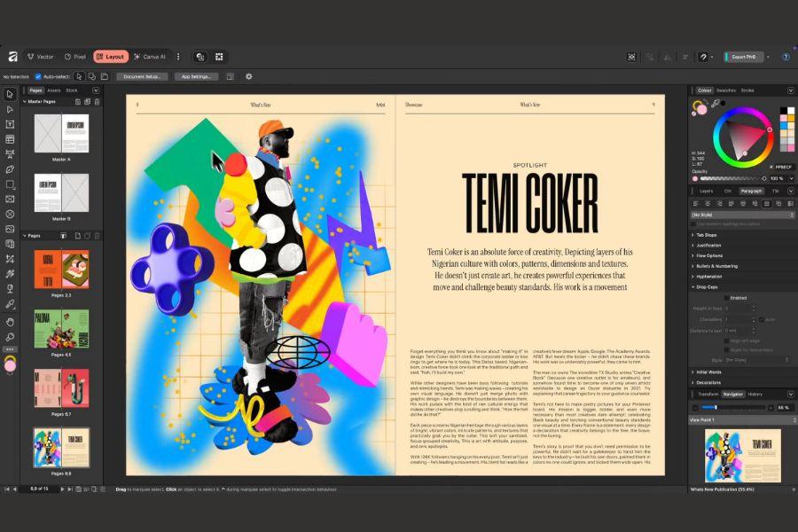Select the Move tool in the toolbar
Screen dimensions: 798x532
point(10,94)
